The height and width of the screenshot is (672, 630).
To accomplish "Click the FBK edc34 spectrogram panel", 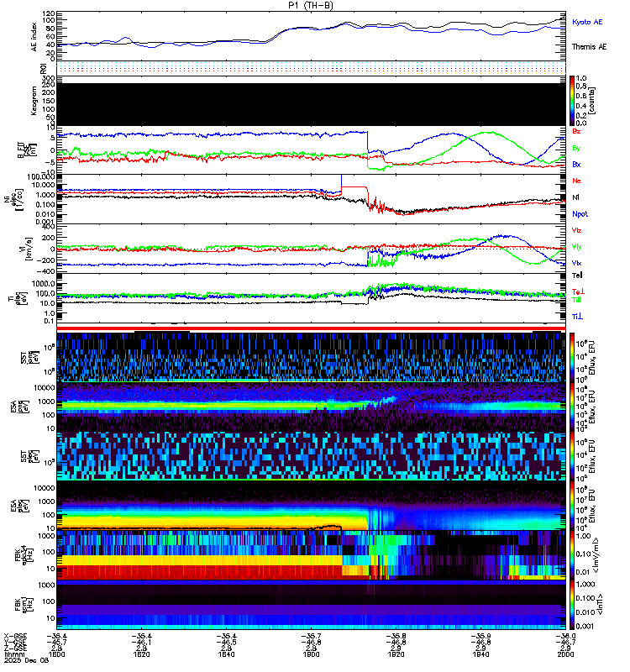I will pyautogui.click(x=311, y=555).
